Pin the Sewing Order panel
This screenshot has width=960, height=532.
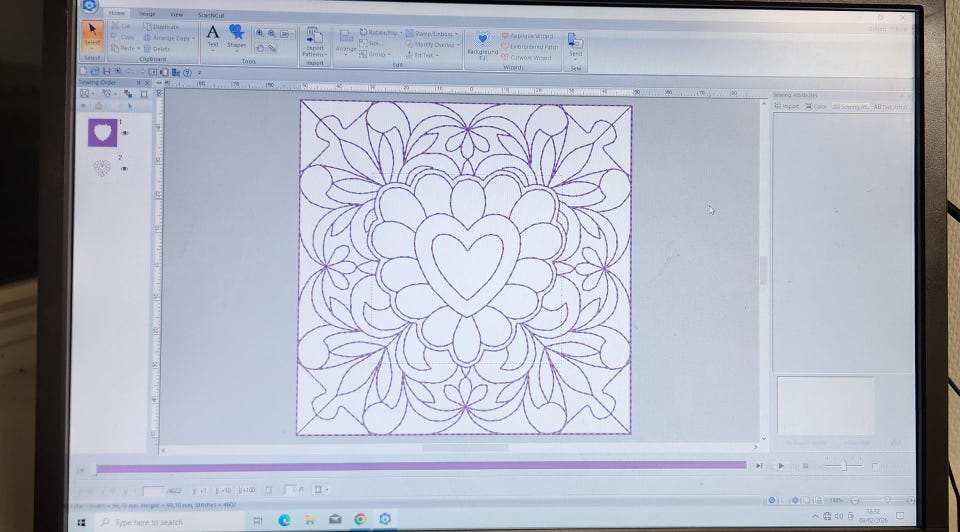click(x=139, y=82)
